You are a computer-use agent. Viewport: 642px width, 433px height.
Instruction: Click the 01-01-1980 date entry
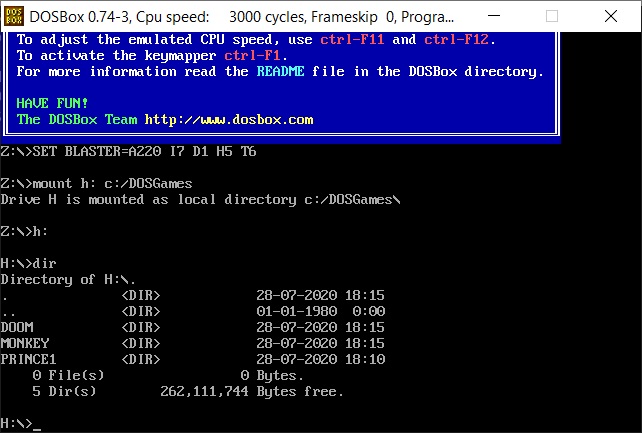pos(296,311)
